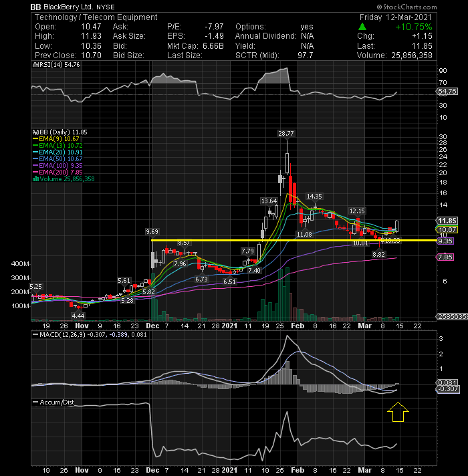Screen dimensions: 468x476
Task: Click the 12.15 price label
Action: click(x=357, y=211)
